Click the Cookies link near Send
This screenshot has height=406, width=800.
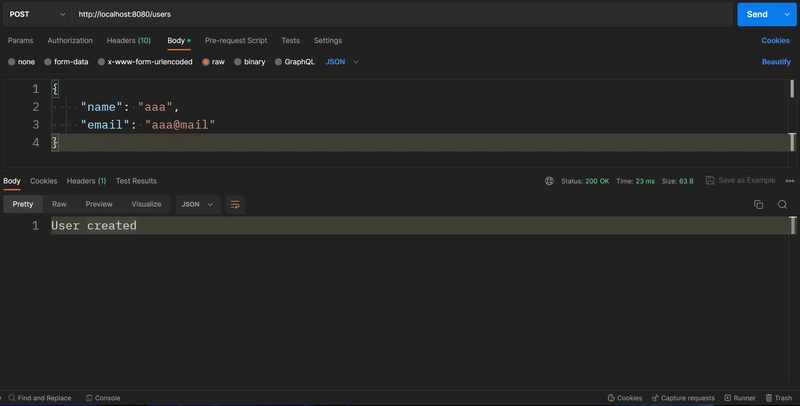point(775,40)
